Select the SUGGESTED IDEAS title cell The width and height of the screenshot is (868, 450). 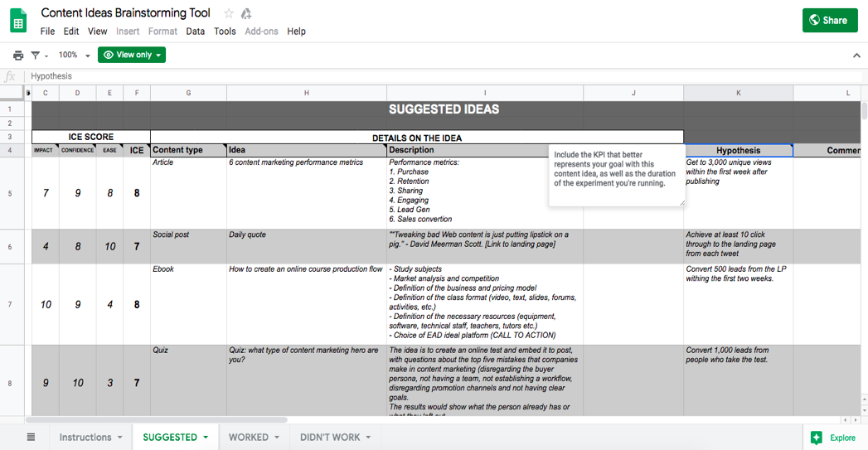click(444, 109)
